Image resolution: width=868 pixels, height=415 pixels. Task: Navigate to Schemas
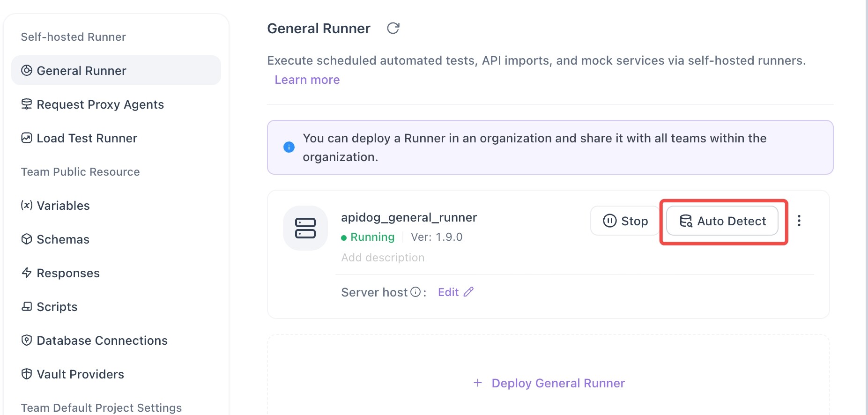point(63,239)
